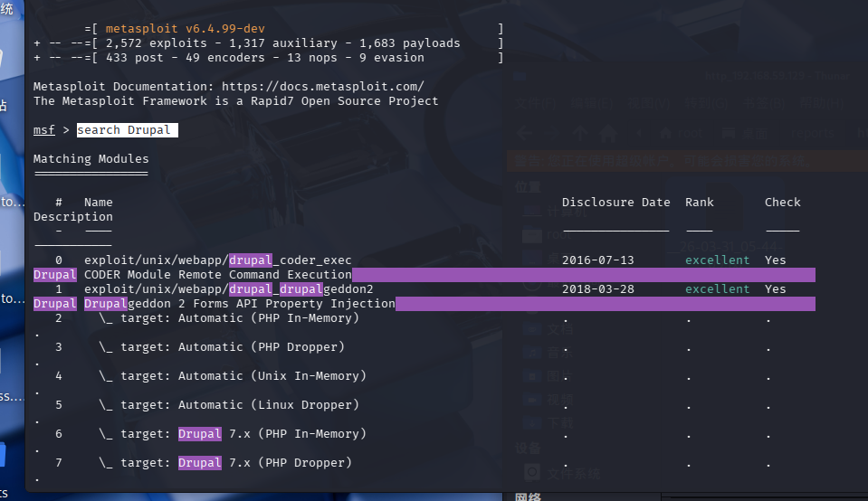Click 'Yes' check value in row 0
Screen dimensions: 868x501
[x=776, y=260]
